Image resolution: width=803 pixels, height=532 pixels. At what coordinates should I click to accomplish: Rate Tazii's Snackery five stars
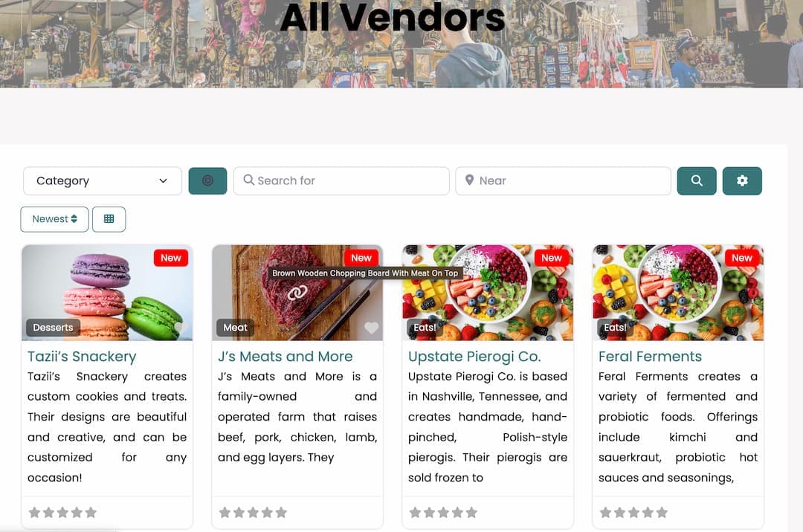tap(91, 512)
